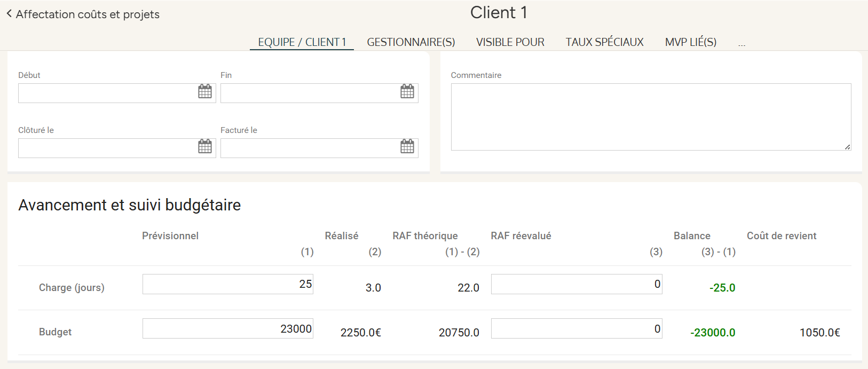This screenshot has height=369, width=868.
Task: Click the back chevron beside Affectation coûts et projets
Action: 9,14
